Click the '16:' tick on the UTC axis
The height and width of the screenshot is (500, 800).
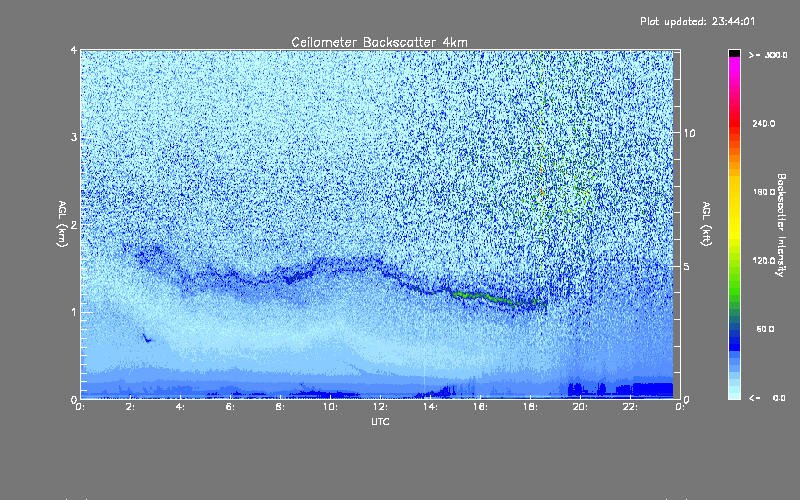(480, 407)
